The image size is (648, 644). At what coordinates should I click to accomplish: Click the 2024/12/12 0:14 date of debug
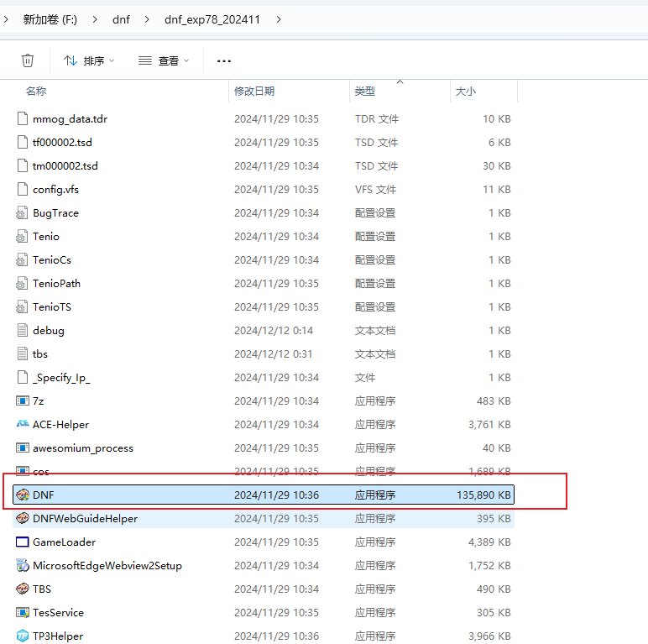tap(274, 330)
